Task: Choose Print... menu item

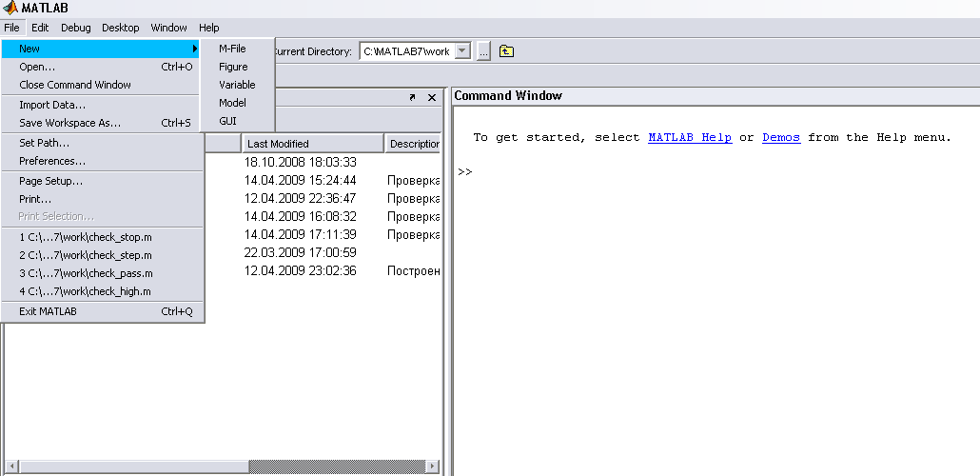Action: point(103,199)
